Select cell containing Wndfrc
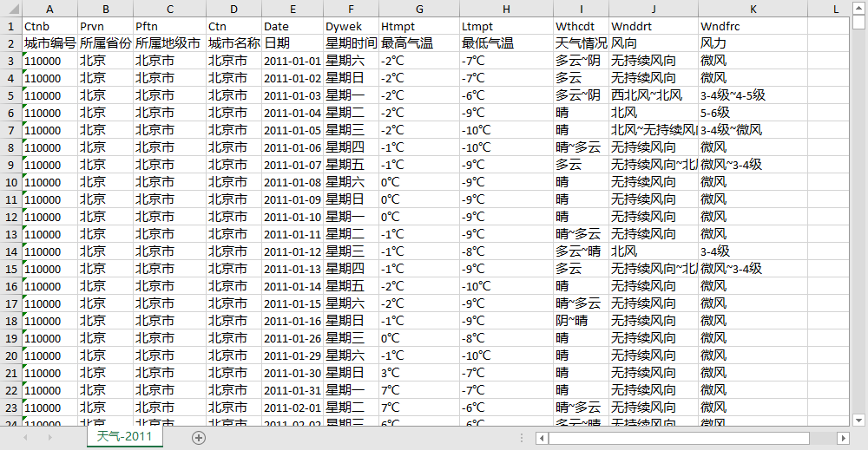This screenshot has height=450, width=868. (753, 26)
